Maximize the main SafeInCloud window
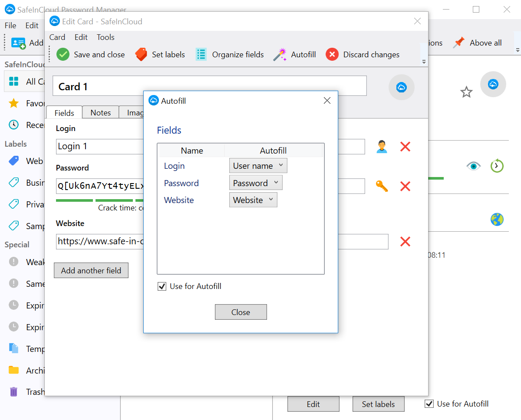Screen dimensions: 521x420 (x=476, y=9)
